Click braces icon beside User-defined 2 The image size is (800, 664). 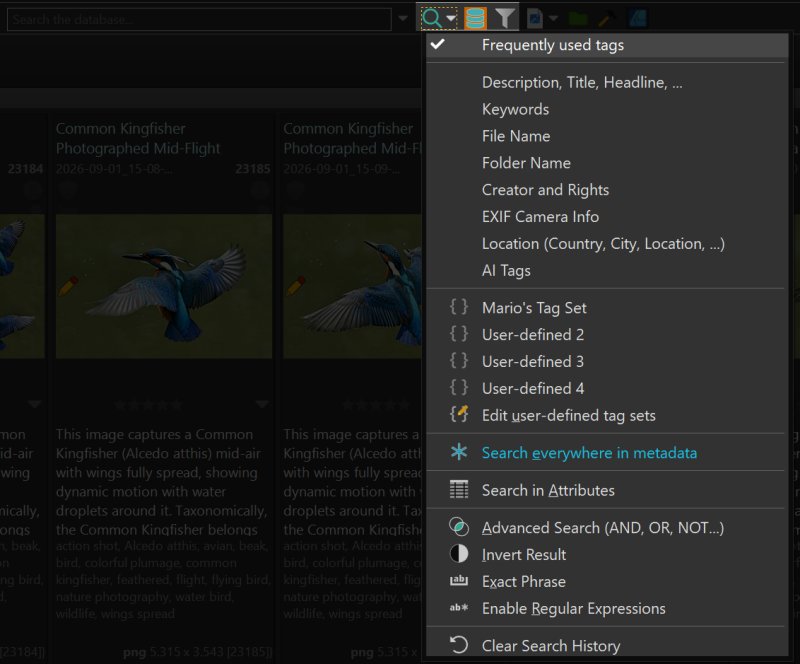coord(459,334)
